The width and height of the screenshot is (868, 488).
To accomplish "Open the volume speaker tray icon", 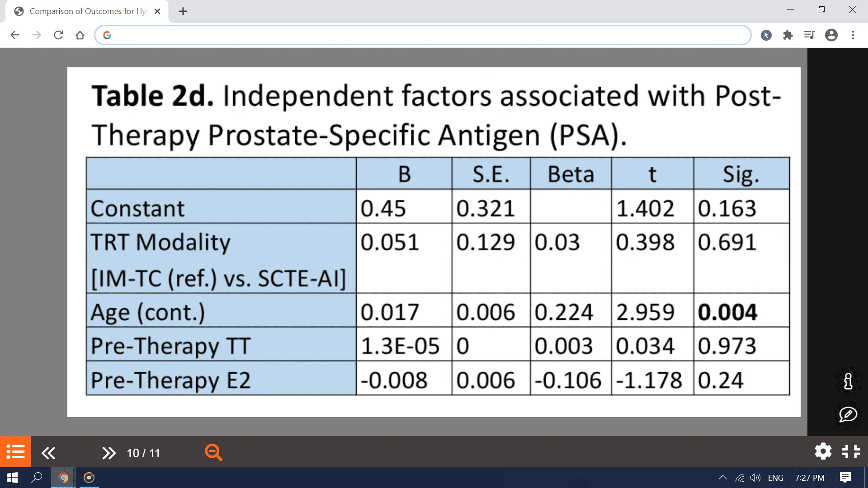I will click(755, 478).
